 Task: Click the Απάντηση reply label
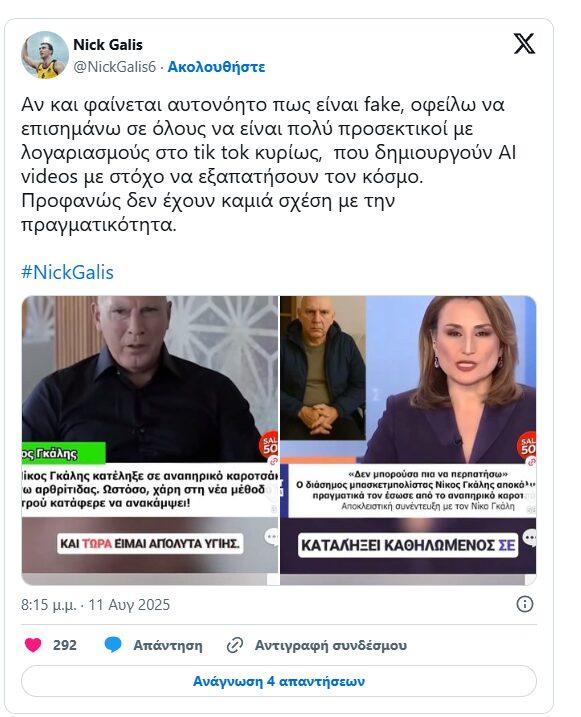click(168, 645)
